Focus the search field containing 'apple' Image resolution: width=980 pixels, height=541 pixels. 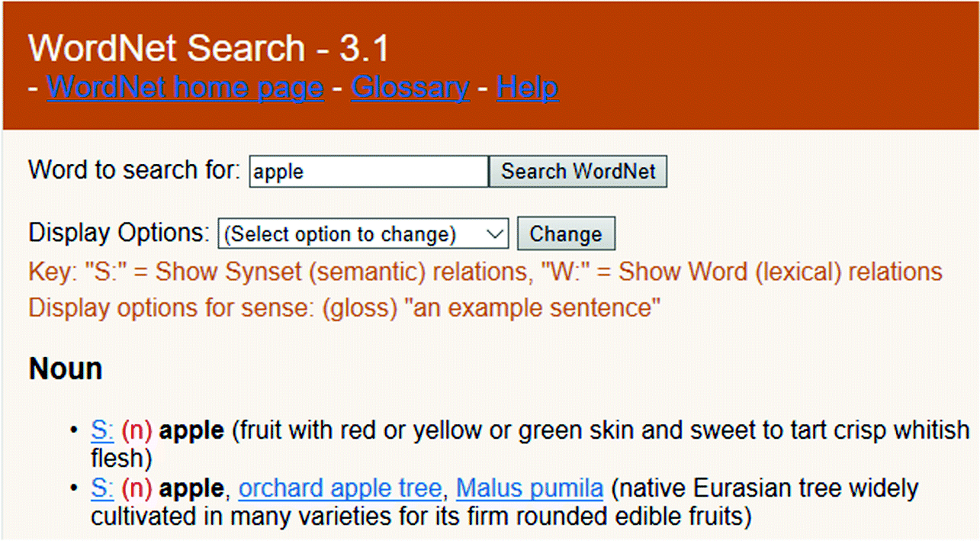pos(368,172)
